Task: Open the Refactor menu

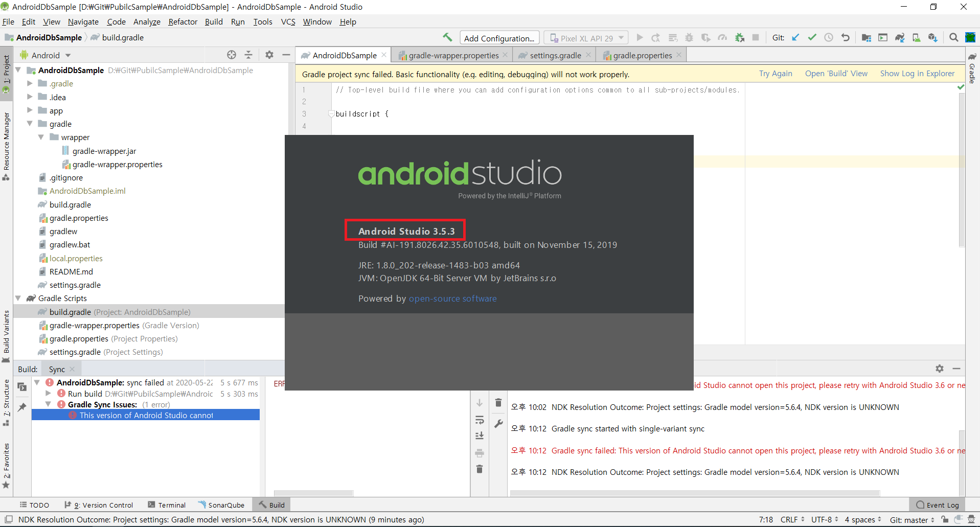Action: point(183,21)
